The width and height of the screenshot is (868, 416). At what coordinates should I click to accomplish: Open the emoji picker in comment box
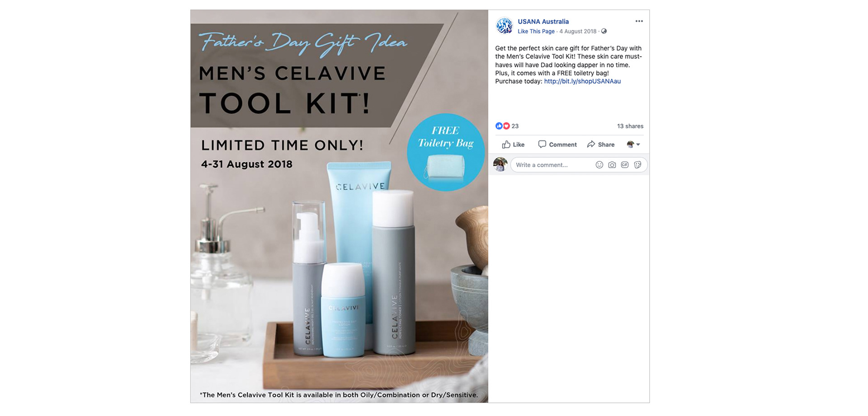pyautogui.click(x=599, y=165)
